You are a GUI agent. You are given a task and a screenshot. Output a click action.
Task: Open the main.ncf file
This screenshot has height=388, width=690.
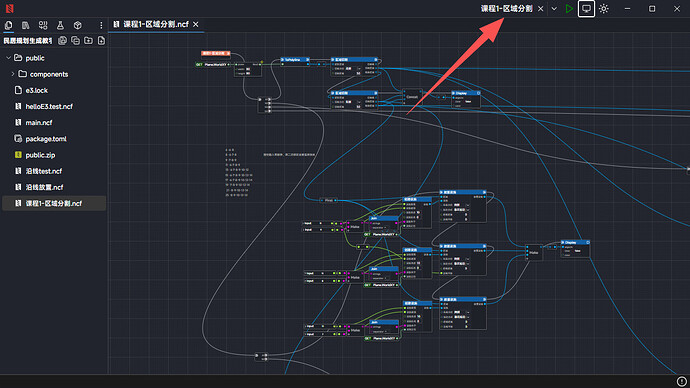click(x=39, y=123)
